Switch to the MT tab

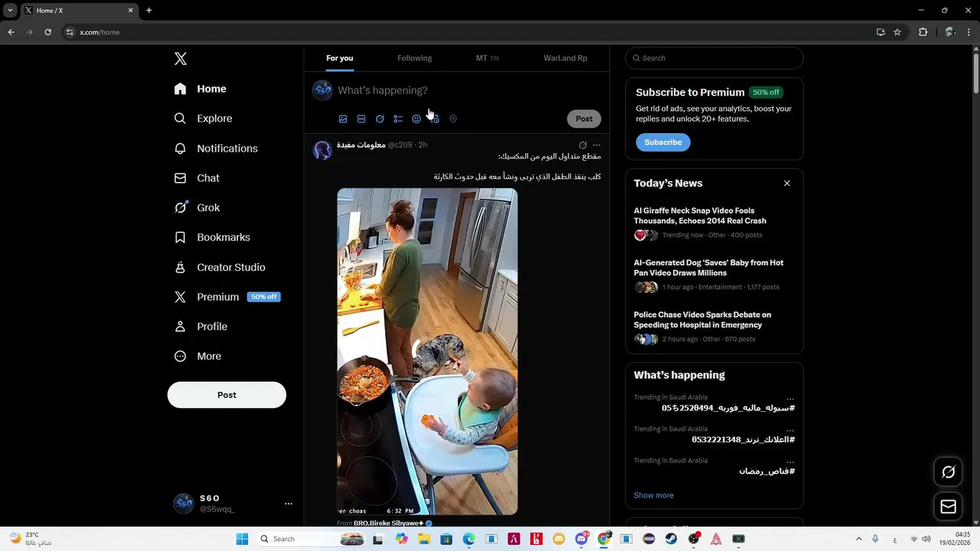(x=487, y=58)
